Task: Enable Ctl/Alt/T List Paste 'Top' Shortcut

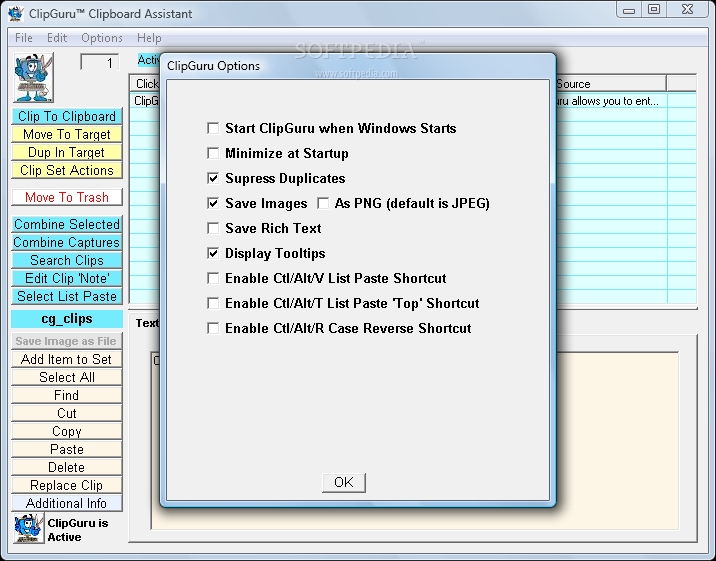Action: tap(213, 303)
